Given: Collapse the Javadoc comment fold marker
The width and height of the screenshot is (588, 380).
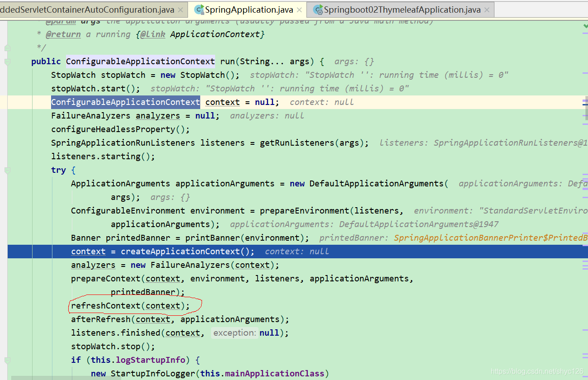Looking at the screenshot, I should click(7, 47).
